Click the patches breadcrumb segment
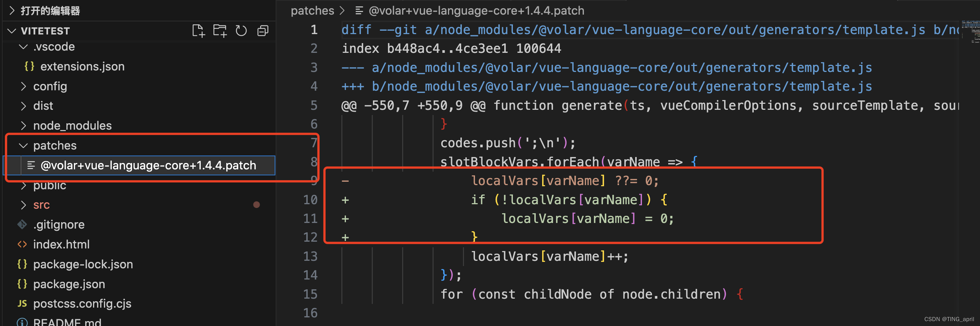This screenshot has width=980, height=326. [312, 10]
